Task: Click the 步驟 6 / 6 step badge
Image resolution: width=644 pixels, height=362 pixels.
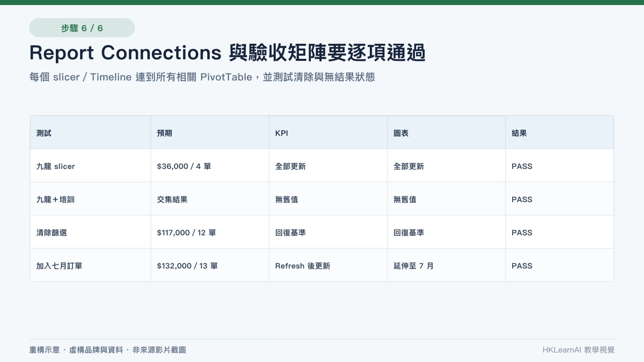Action: 82,28
